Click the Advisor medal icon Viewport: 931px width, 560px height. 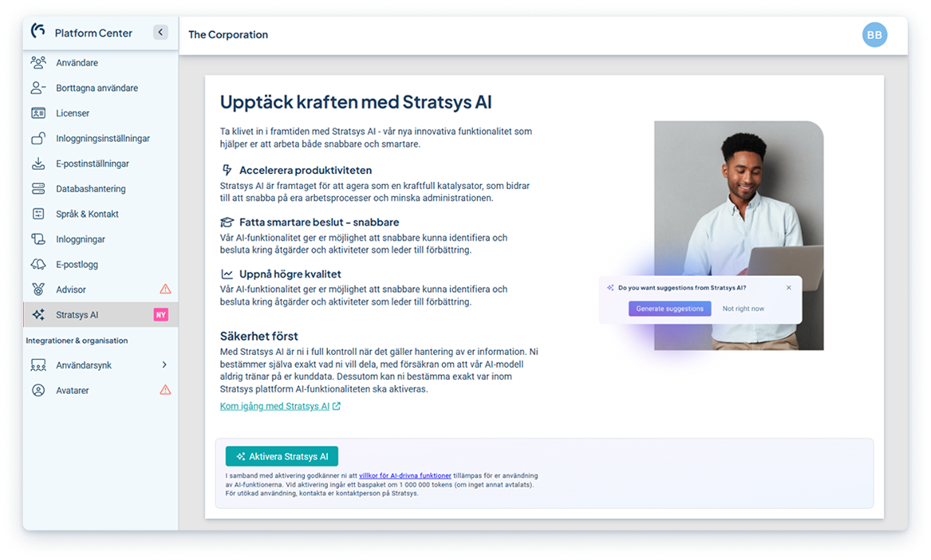pyautogui.click(x=37, y=290)
